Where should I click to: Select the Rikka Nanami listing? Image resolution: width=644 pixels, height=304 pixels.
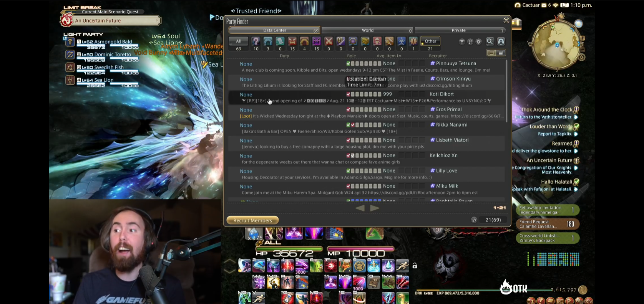point(366,128)
